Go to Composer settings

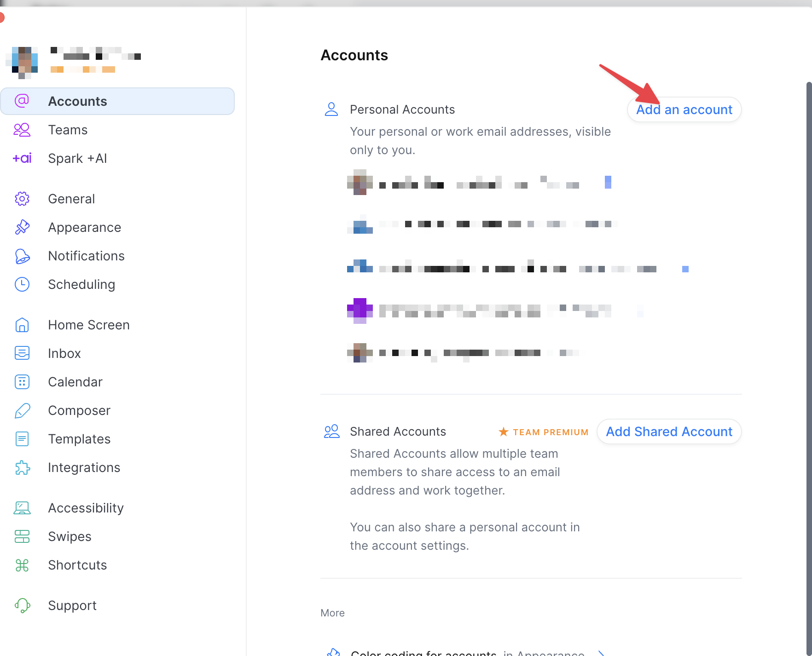pyautogui.click(x=79, y=410)
